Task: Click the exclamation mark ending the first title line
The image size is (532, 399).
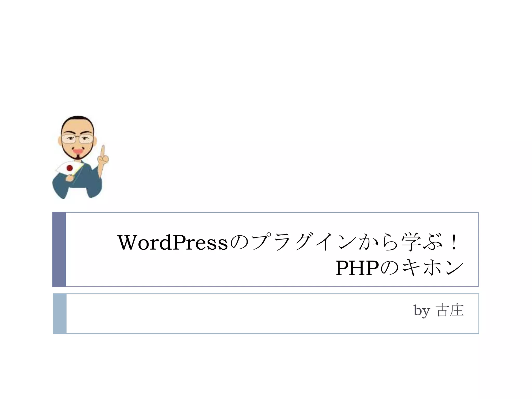Action: point(454,242)
